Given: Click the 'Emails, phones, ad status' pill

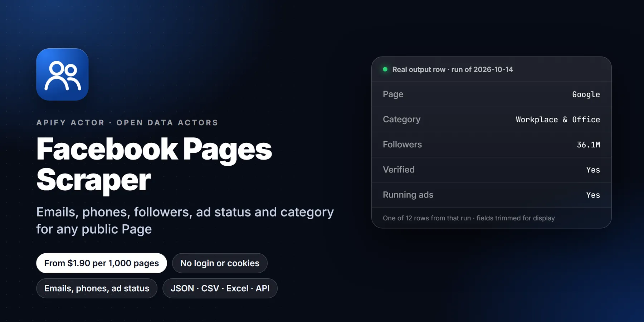Looking at the screenshot, I should tap(97, 288).
